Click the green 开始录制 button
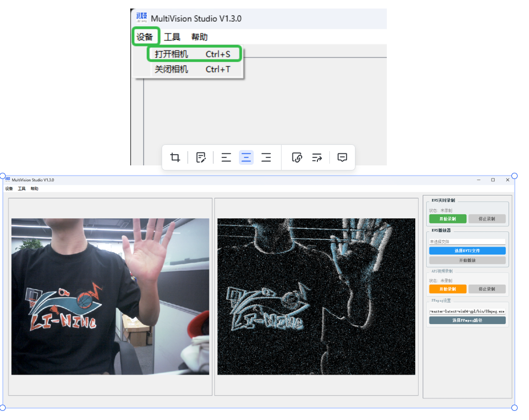The image size is (529, 420). (x=448, y=219)
